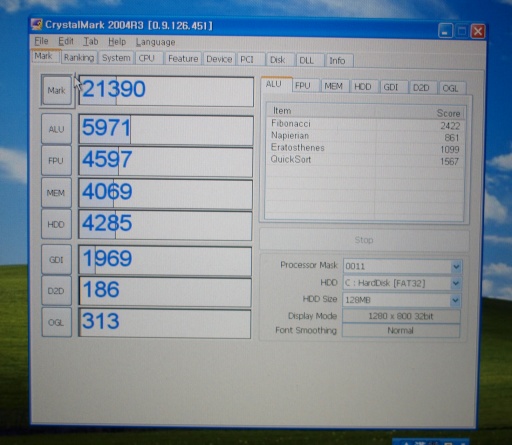The height and width of the screenshot is (445, 512).
Task: Select the Fibonacci row
Action: click(x=365, y=125)
